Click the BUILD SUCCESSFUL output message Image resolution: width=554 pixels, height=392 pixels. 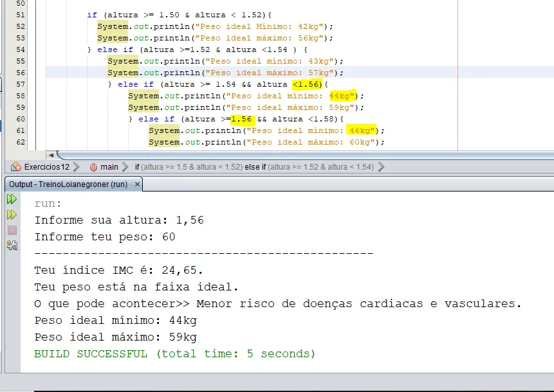pos(174,354)
